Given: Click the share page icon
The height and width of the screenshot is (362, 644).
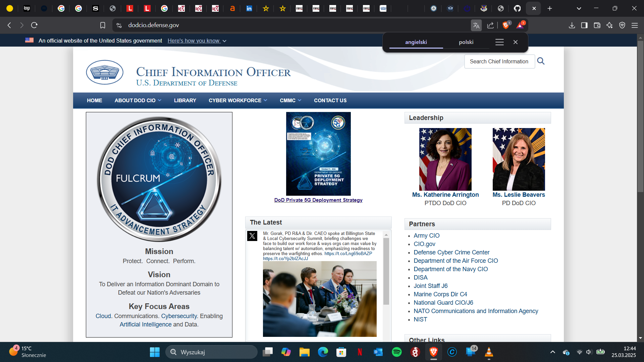Looking at the screenshot, I should 490,25.
